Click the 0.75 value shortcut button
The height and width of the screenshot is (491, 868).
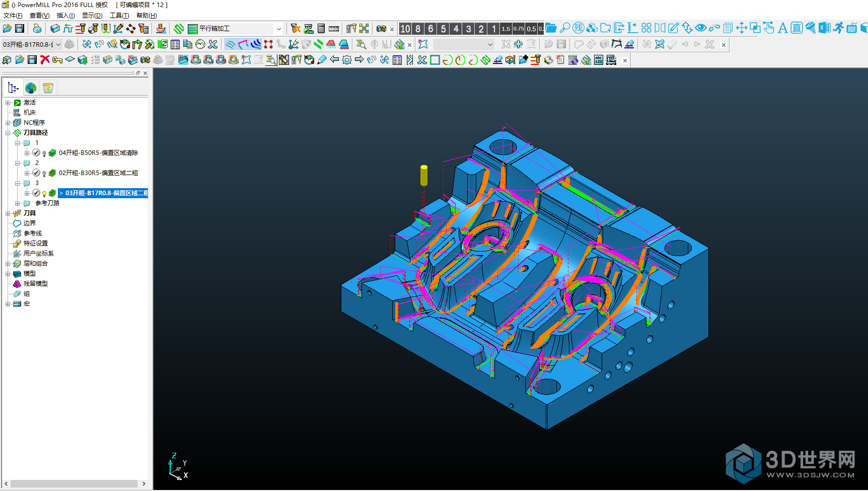click(x=519, y=29)
